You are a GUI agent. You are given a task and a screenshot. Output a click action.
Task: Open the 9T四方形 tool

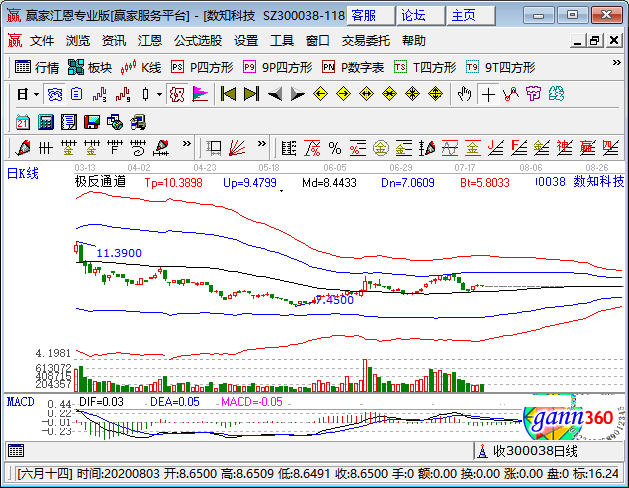coord(501,67)
